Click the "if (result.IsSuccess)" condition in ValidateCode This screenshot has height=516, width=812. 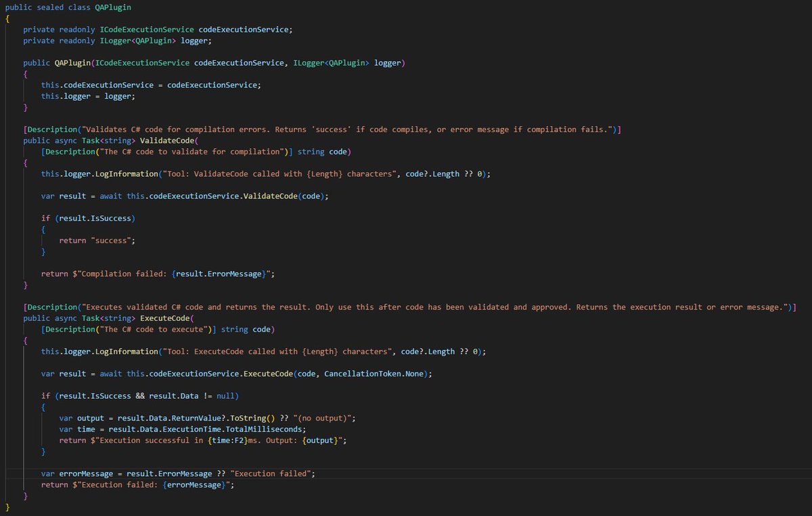[x=88, y=218]
